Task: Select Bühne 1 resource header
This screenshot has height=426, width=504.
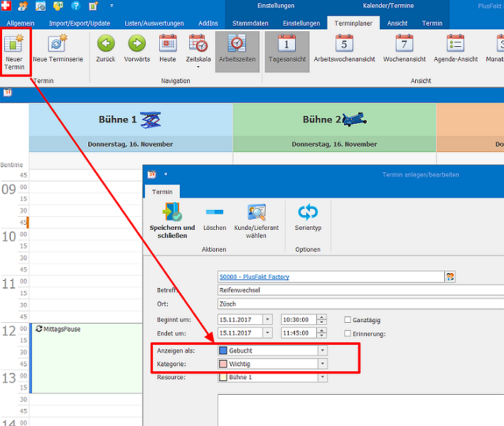Action: click(x=131, y=119)
